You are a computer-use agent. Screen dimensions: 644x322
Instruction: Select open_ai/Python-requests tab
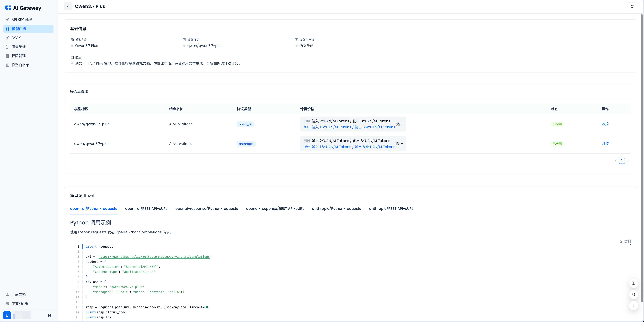click(93, 209)
